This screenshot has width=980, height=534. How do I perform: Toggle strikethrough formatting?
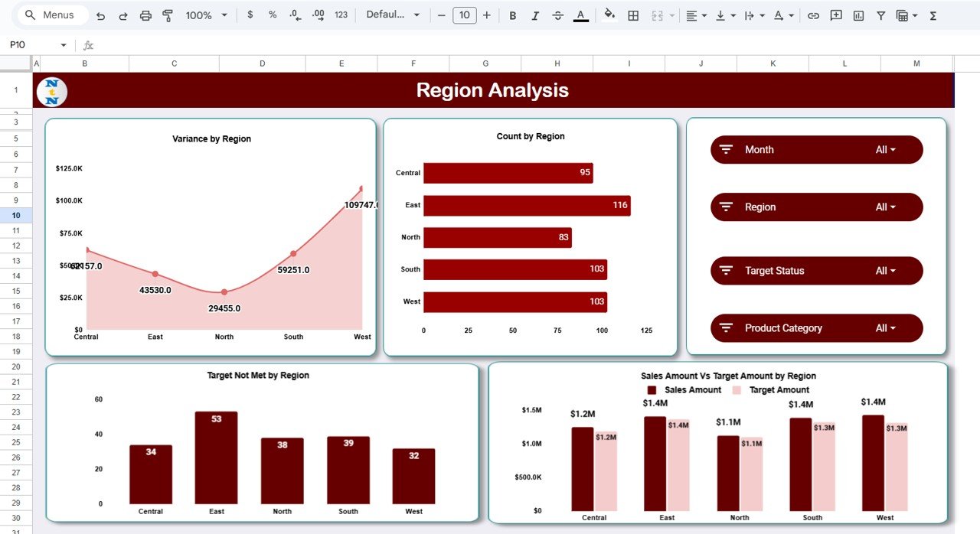coord(558,15)
